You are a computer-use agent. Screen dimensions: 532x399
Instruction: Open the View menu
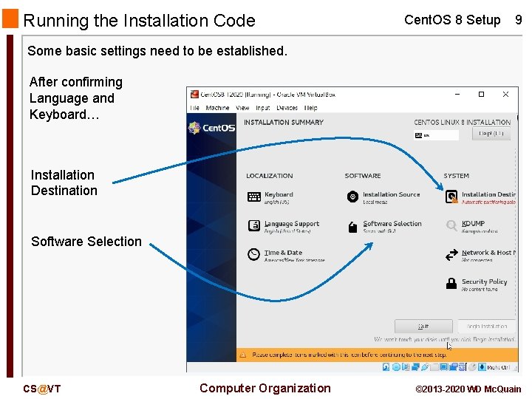pos(242,108)
